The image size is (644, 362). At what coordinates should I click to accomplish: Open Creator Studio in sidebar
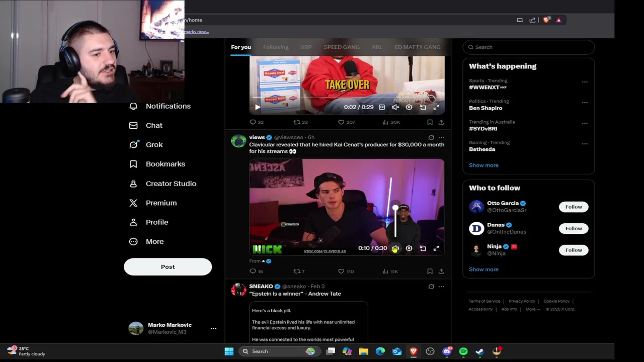coord(163,184)
